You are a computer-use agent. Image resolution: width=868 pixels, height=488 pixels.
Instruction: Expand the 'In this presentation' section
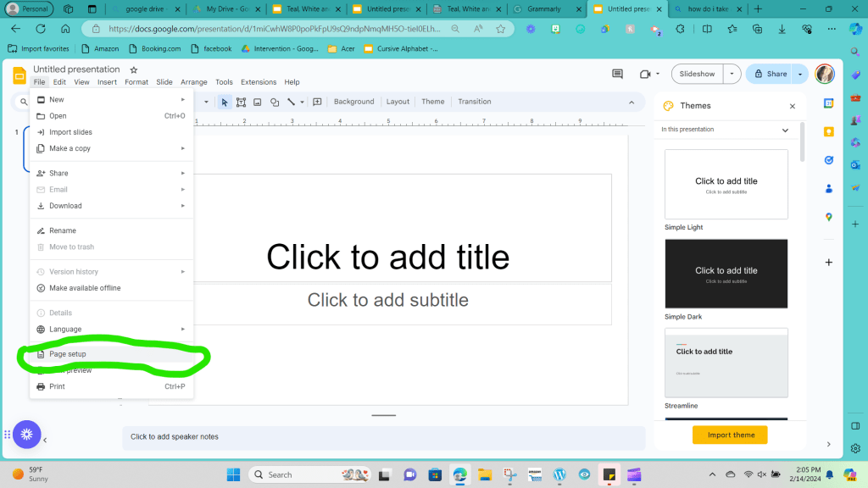pyautogui.click(x=785, y=130)
